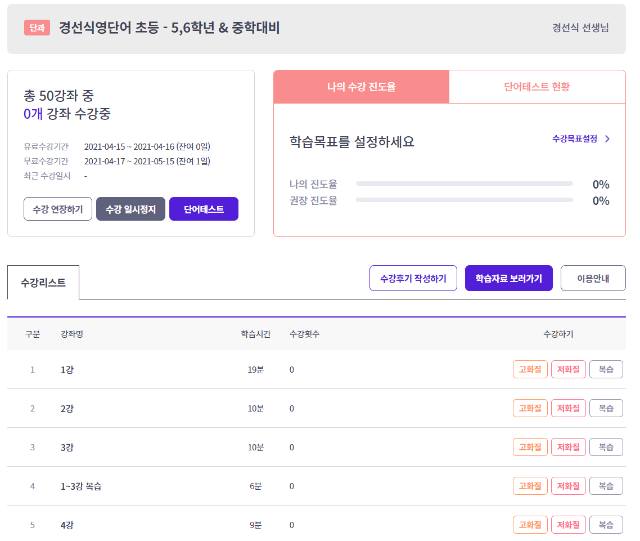Play 2강 in 저화질
This screenshot has height=541, width=640.
[x=568, y=408]
